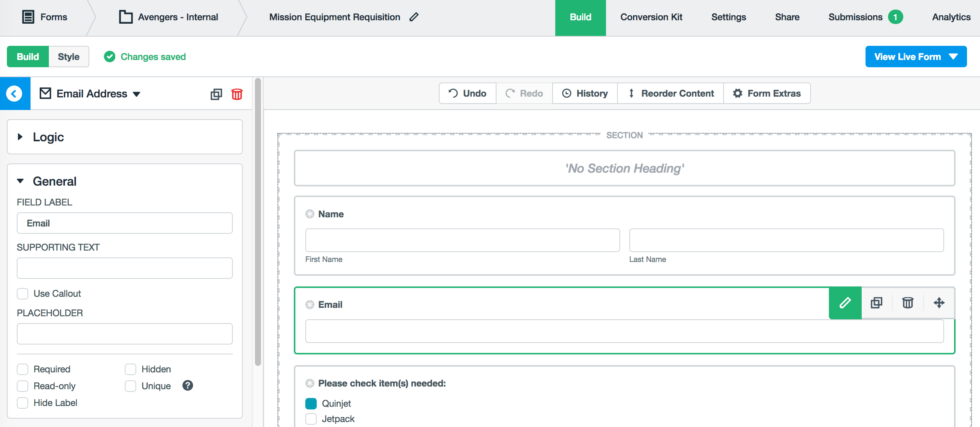Collapse the General section
Viewport: 980px width, 427px height.
click(x=21, y=181)
